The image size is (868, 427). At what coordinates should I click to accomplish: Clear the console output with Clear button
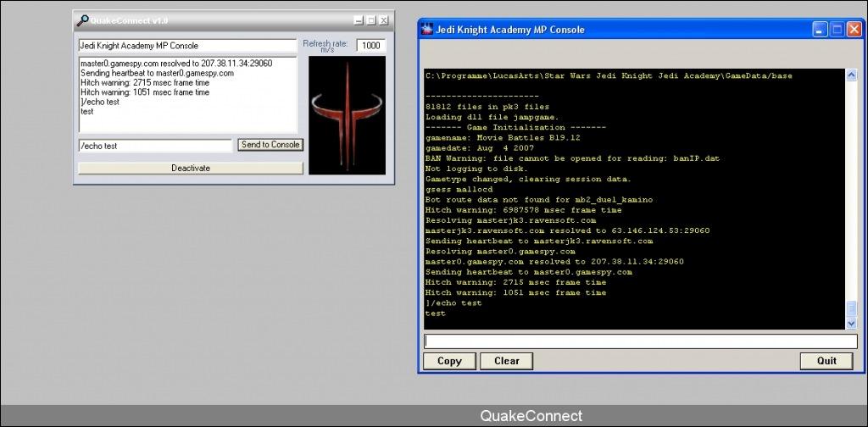tap(506, 361)
